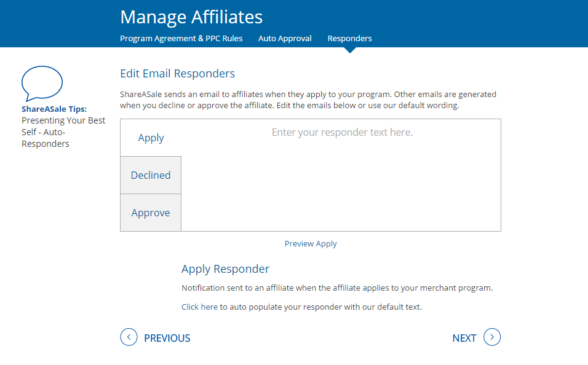588x365 pixels.
Task: Click the NEXT text label
Action: 464,338
